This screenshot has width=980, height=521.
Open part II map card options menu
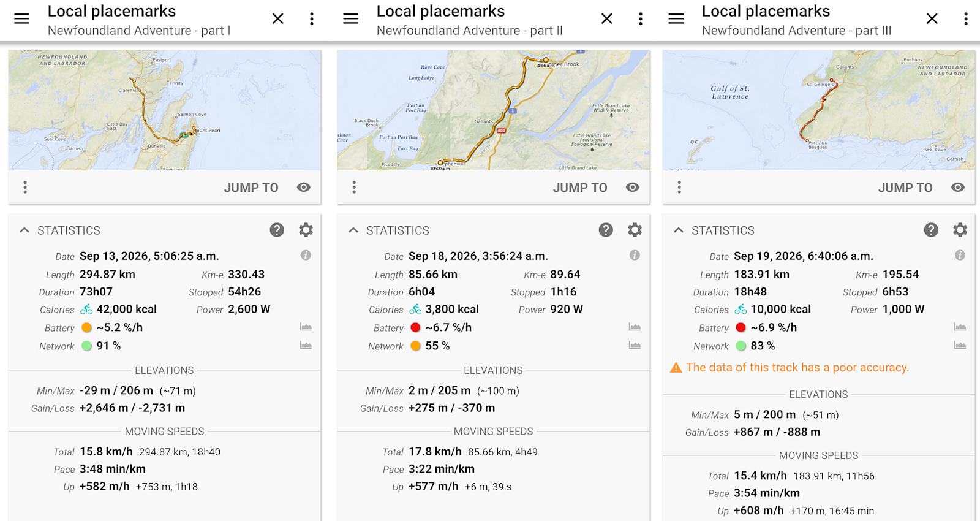[354, 188]
